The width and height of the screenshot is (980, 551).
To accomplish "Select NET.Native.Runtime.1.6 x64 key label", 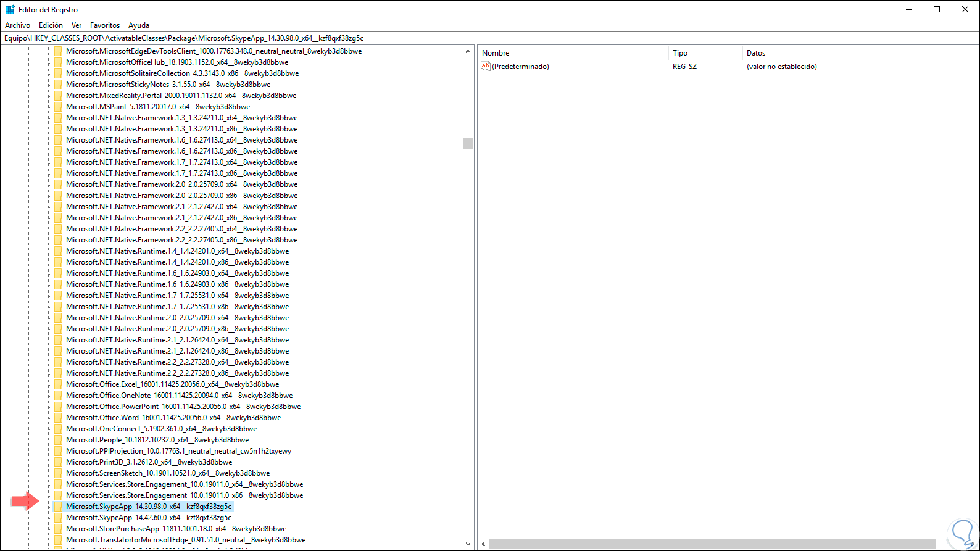I will click(177, 273).
